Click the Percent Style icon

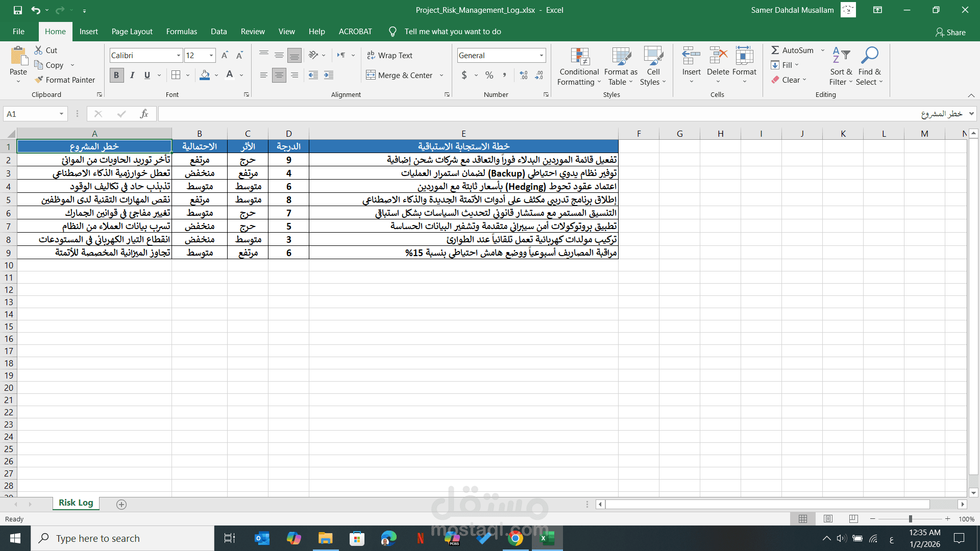point(489,76)
